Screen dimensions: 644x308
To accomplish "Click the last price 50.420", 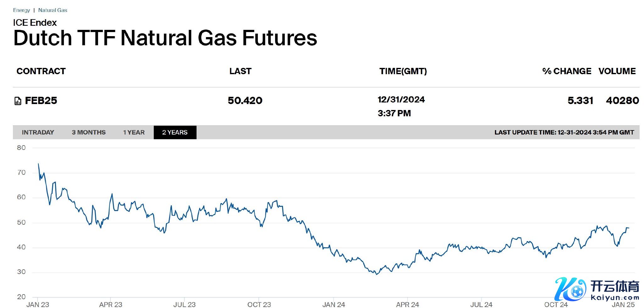I will 245,101.
